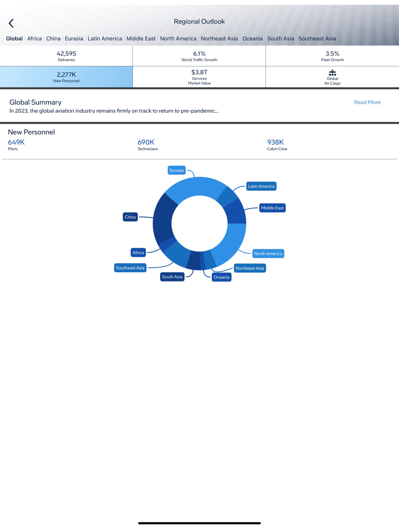The image size is (399, 532).
Task: Click the Oceania chart label
Action: point(221,277)
